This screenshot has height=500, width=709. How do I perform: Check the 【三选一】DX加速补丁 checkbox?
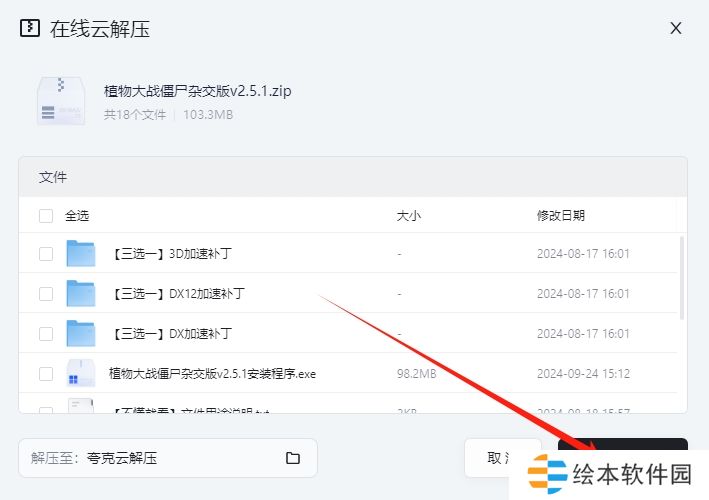coord(46,333)
